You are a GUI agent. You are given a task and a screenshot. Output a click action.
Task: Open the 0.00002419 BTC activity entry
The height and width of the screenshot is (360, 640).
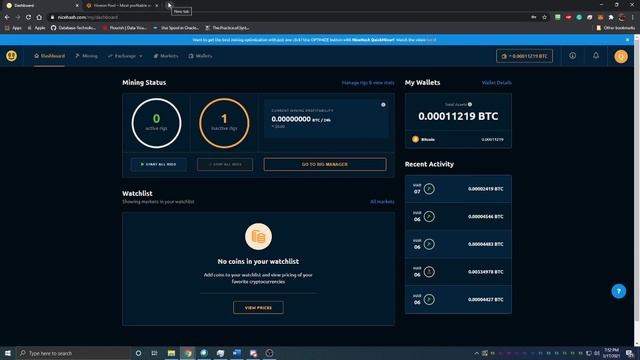click(458, 189)
